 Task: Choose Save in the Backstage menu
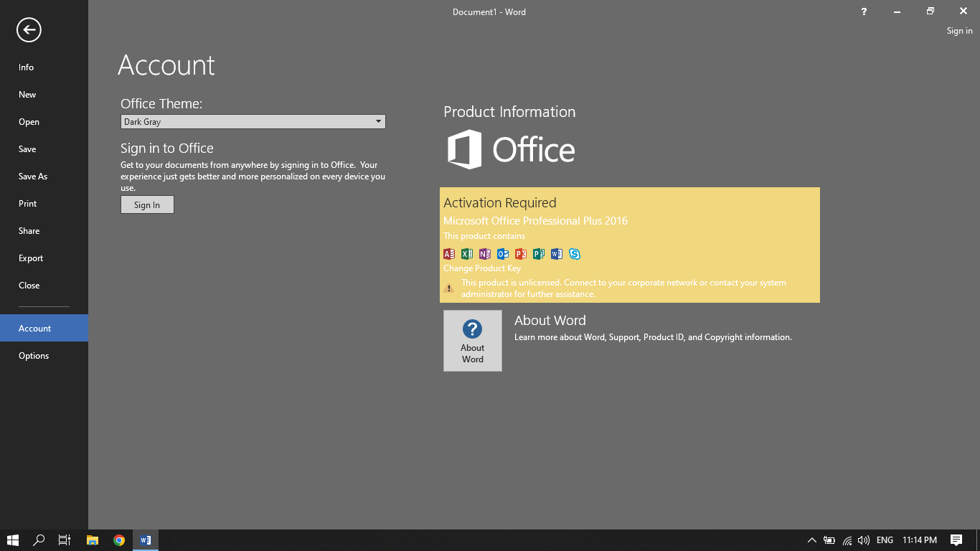click(x=44, y=149)
